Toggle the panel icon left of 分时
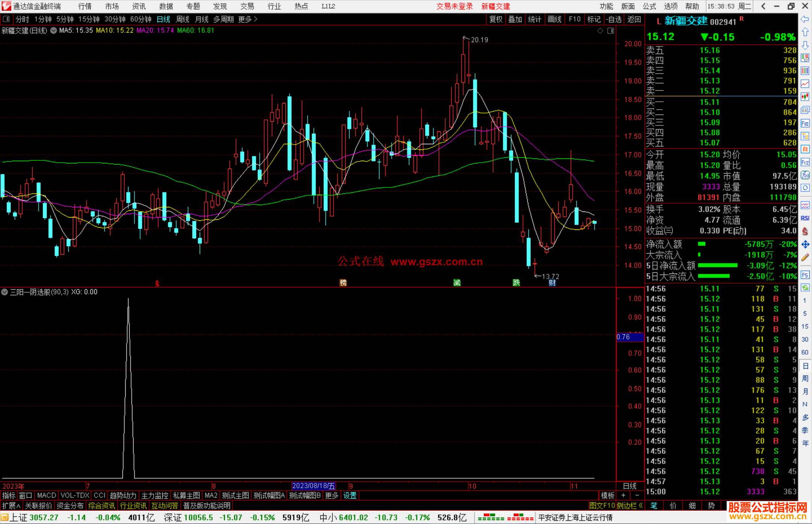Screen dimensions: 812x524 click(6, 19)
